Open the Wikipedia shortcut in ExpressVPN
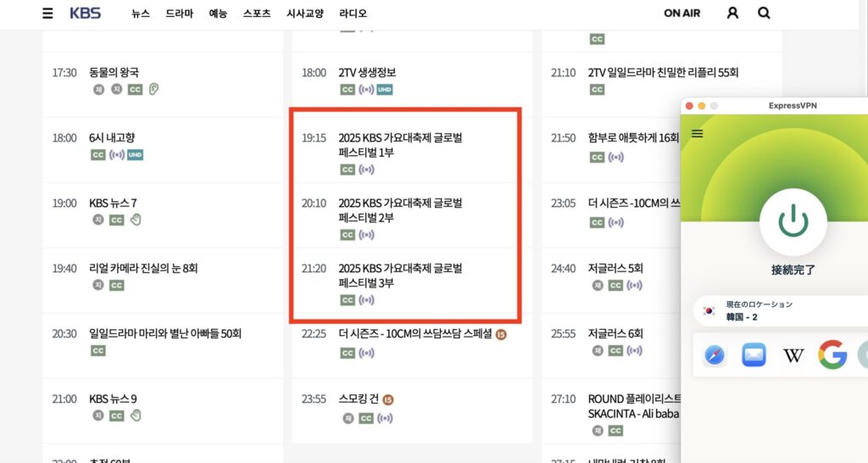 point(793,355)
